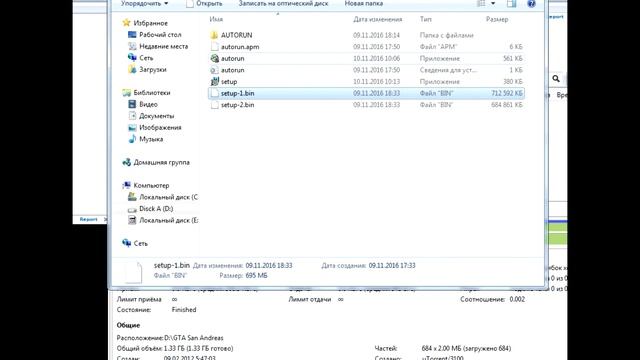Click the Недавние места sidebar icon
This screenshot has width=640, height=360.
click(132, 46)
